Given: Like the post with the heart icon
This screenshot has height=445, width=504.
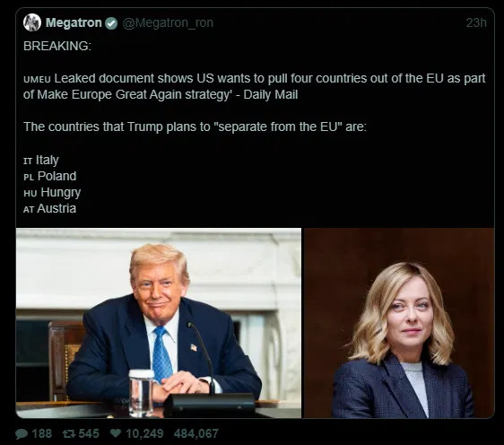Looking at the screenshot, I should (x=116, y=433).
